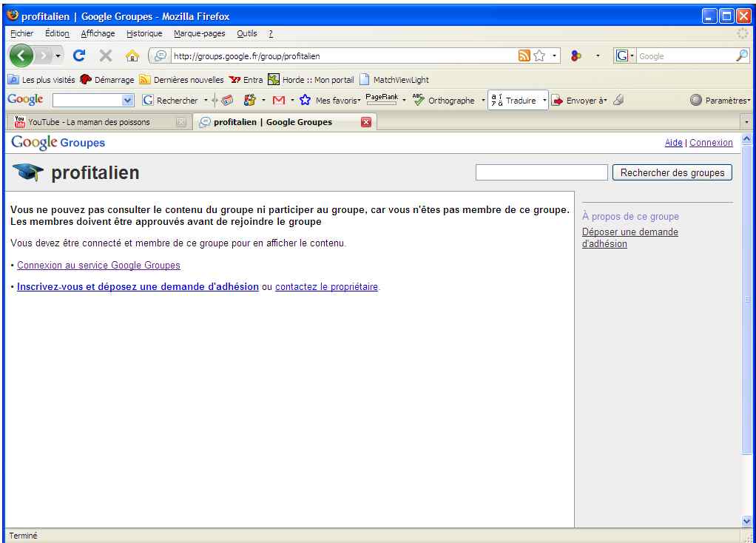
Task: Click the site identity bubble in address bar
Action: point(160,56)
